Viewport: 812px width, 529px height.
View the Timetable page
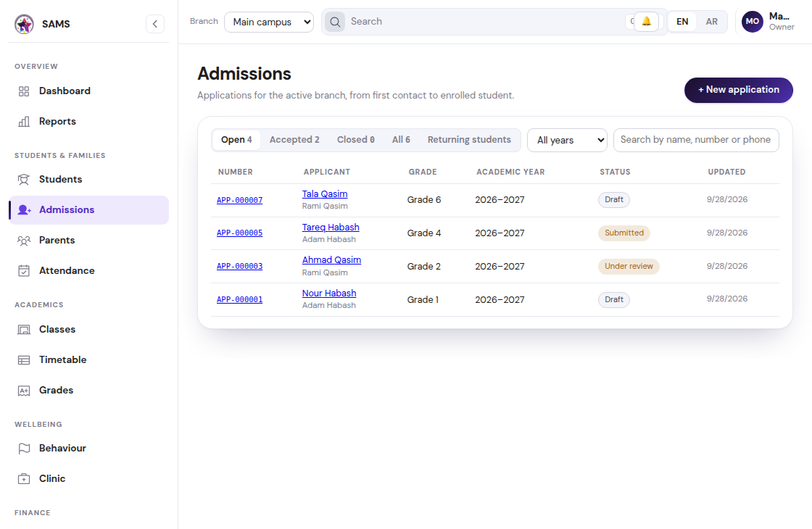click(x=88, y=359)
